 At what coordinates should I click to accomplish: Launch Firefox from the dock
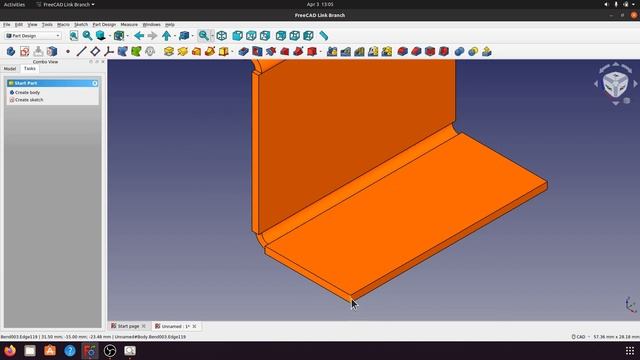point(10,351)
